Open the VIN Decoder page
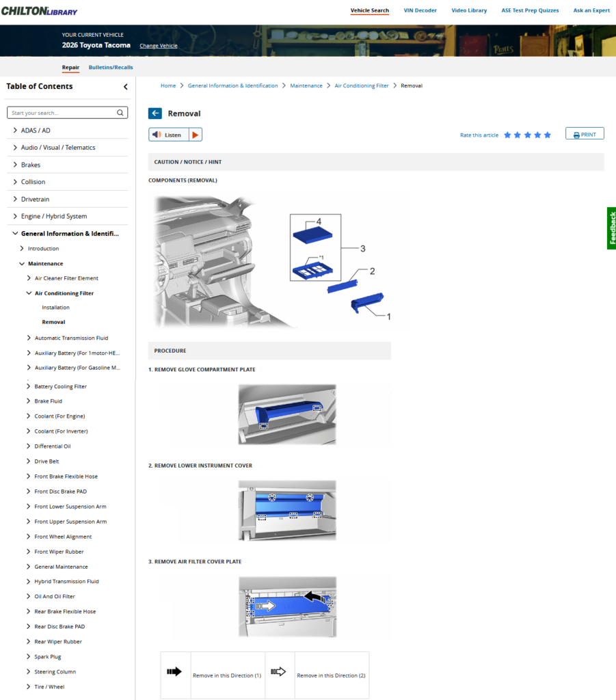616x700 pixels. [x=420, y=10]
